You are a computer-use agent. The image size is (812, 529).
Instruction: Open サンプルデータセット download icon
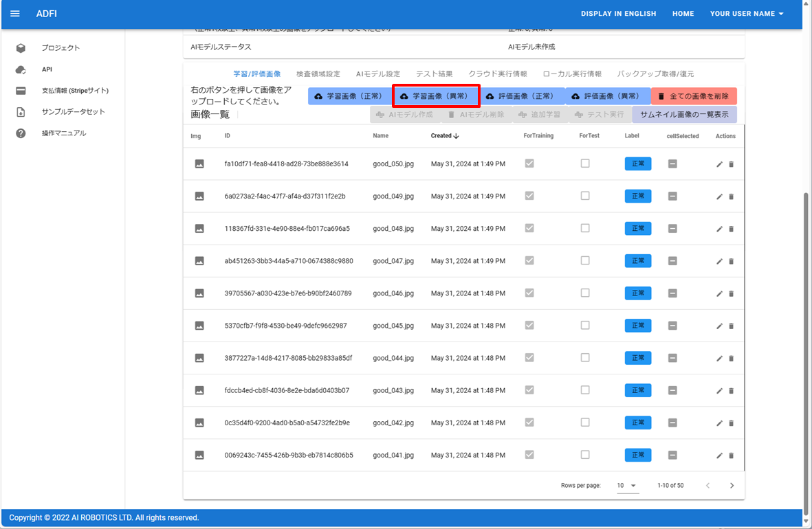click(21, 112)
